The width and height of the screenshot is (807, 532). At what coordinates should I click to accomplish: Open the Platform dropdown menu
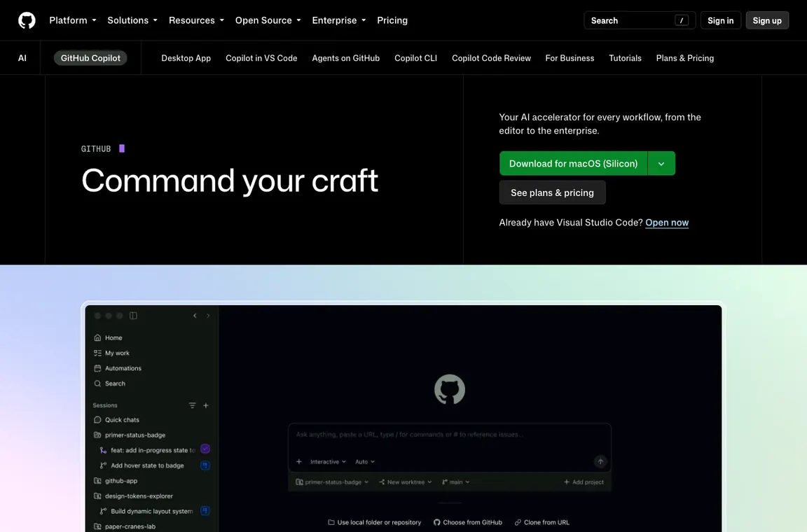pos(73,20)
